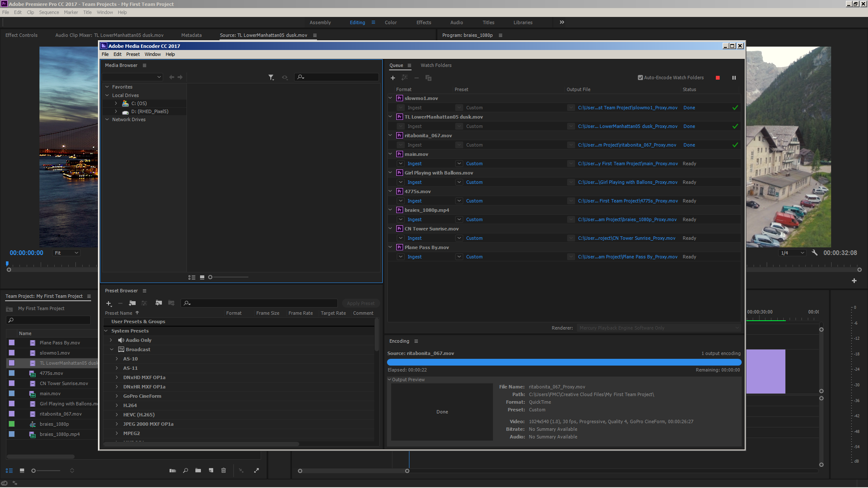Click the Media Browser search field
The image size is (868, 488).
coord(337,77)
